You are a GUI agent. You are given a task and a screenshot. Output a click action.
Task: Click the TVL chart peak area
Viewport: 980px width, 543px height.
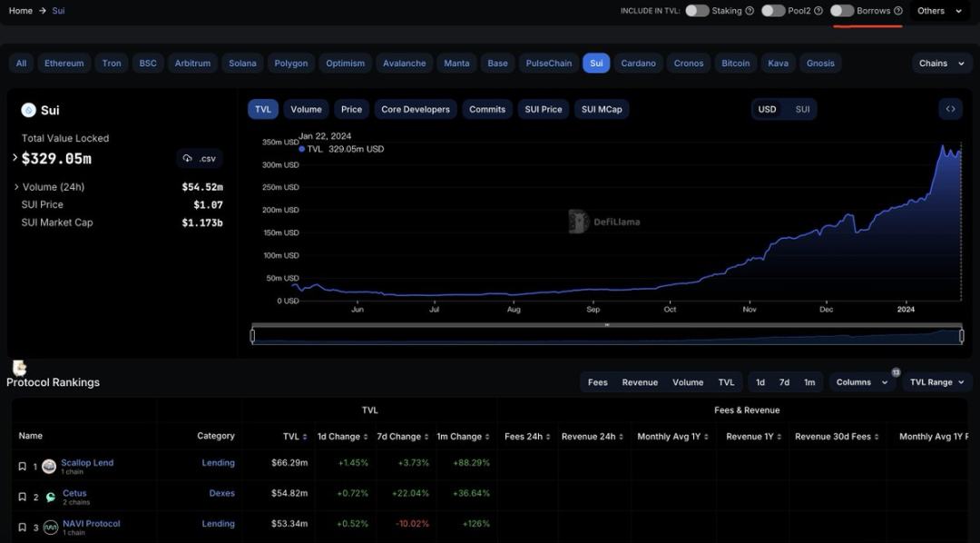(x=943, y=148)
